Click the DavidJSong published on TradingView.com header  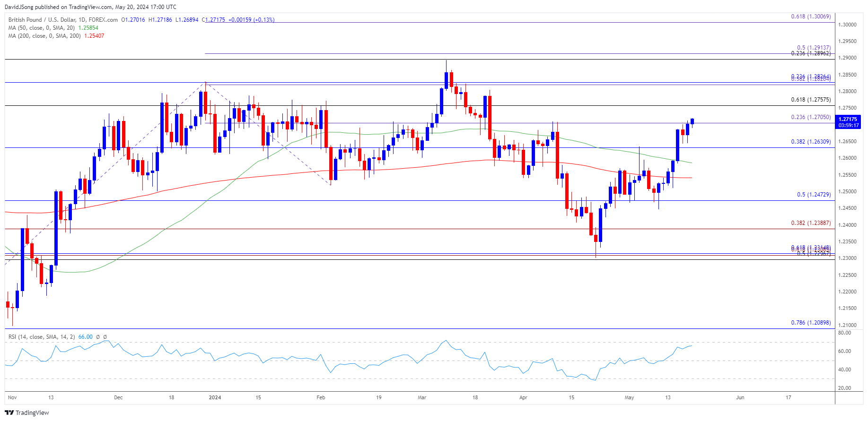pos(90,7)
